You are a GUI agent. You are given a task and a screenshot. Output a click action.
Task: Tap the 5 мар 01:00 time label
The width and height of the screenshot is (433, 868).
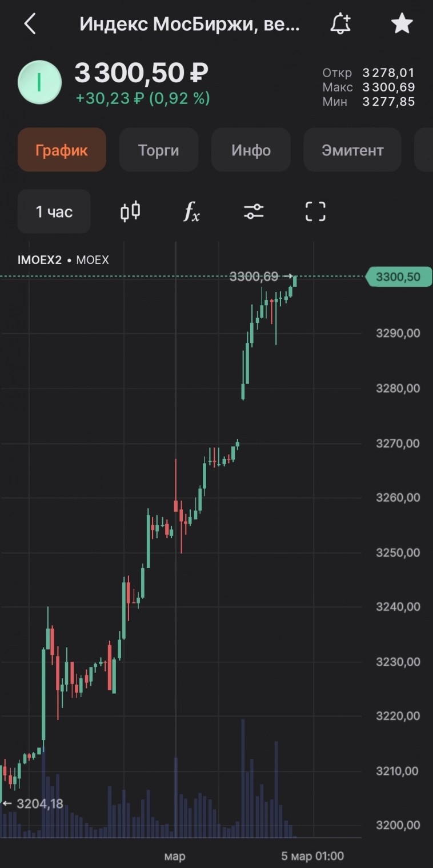point(312,856)
